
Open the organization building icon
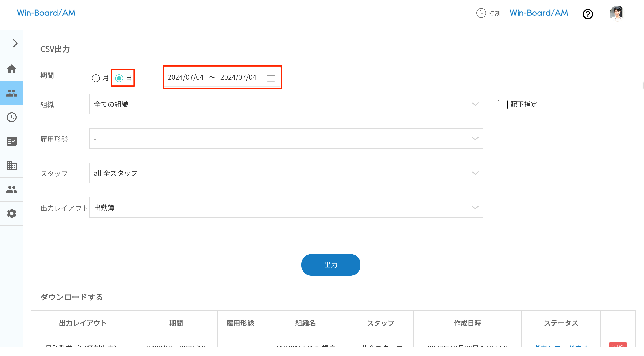(x=11, y=165)
